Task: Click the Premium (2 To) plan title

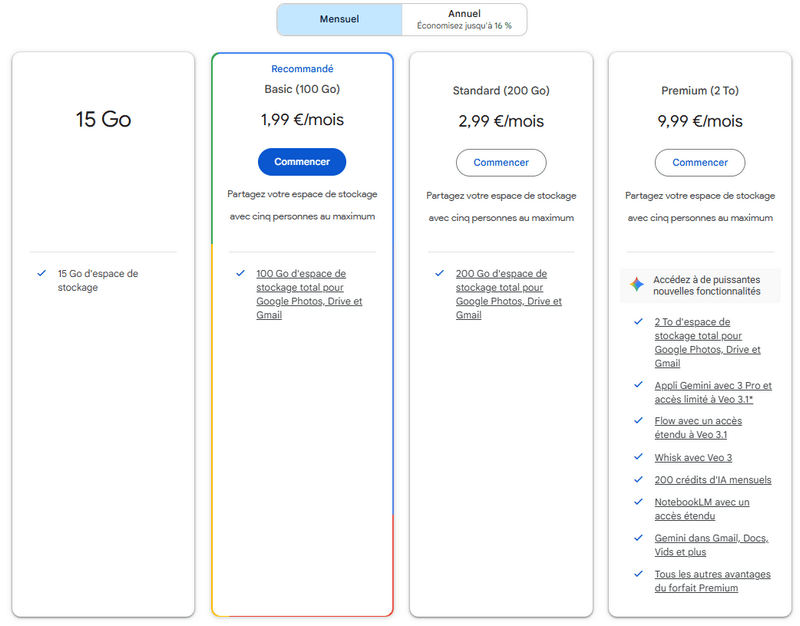Action: [x=700, y=91]
